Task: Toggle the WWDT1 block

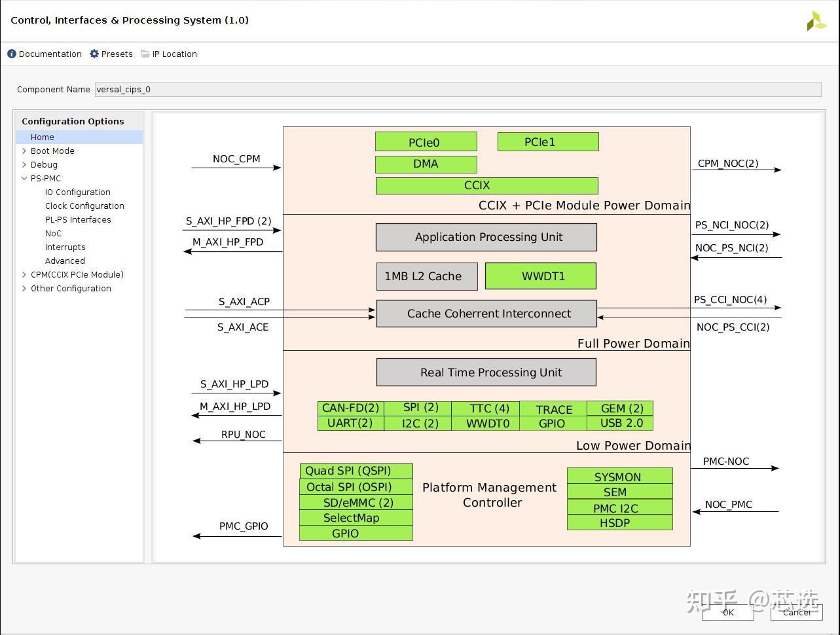Action: point(540,276)
